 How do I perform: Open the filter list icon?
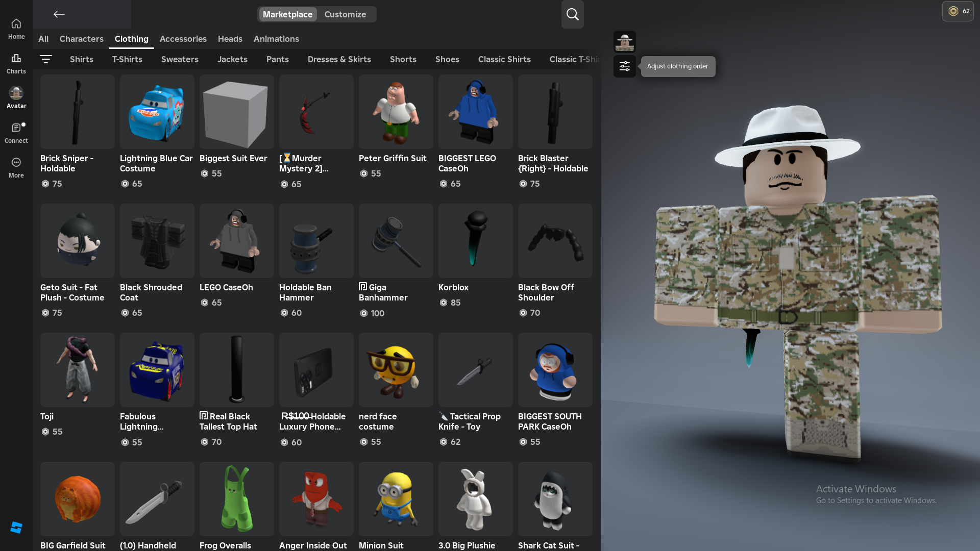tap(46, 59)
